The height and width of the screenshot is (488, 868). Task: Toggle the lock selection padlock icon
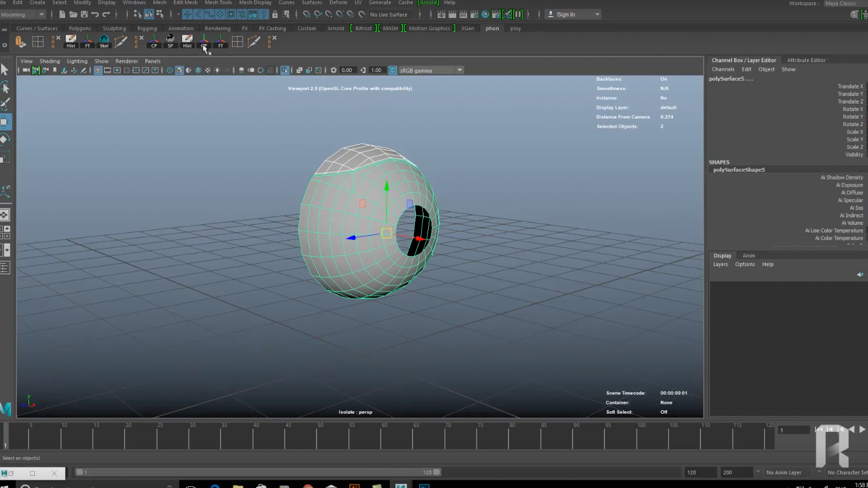coord(275,14)
